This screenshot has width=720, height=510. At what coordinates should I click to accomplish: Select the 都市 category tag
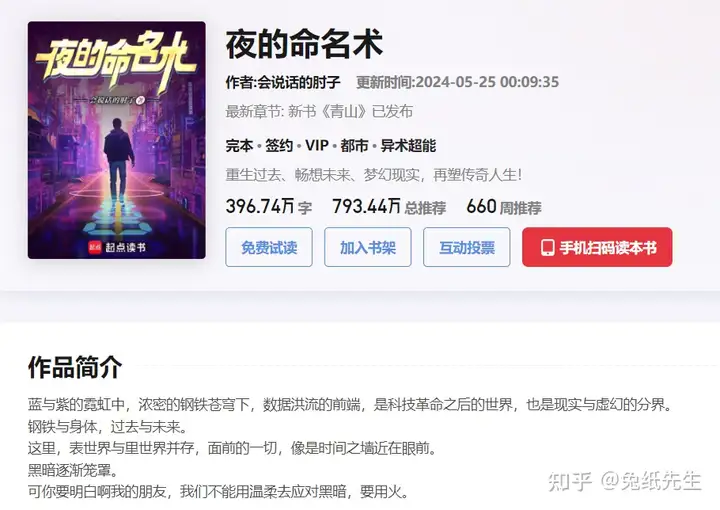point(354,146)
